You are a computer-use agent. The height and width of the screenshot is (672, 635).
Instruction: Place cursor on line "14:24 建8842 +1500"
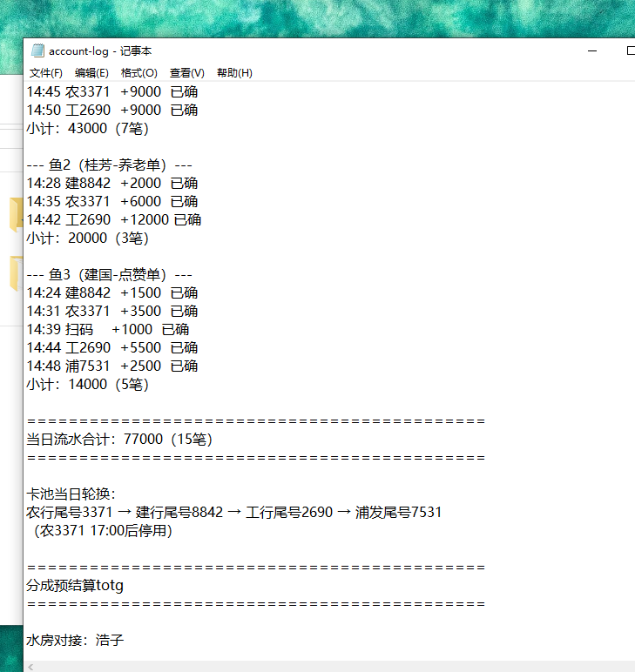click(x=111, y=293)
